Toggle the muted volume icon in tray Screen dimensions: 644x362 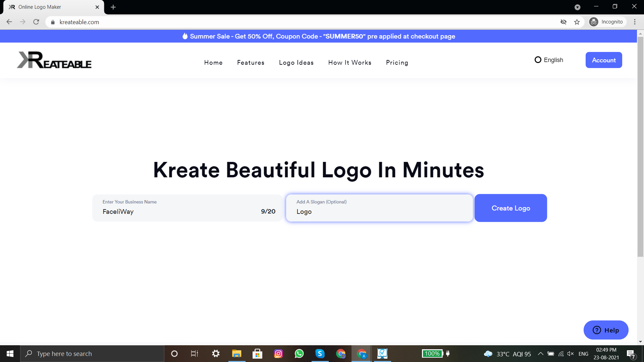[x=570, y=354]
